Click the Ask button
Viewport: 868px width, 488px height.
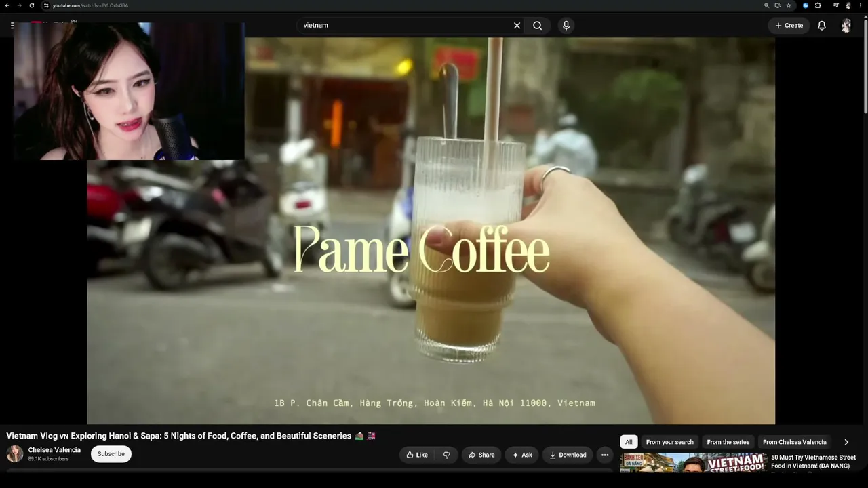(521, 455)
